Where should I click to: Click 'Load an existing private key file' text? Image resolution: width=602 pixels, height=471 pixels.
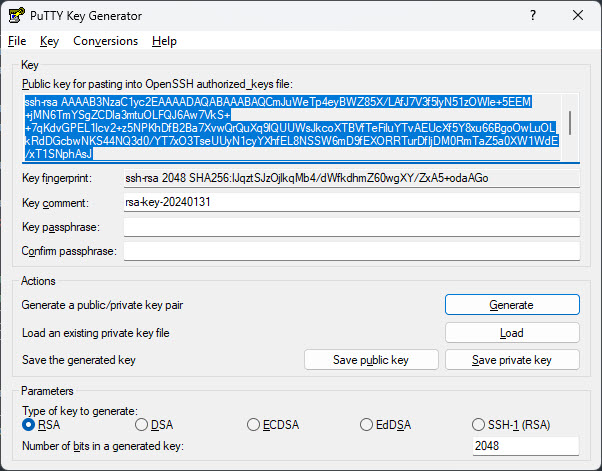pos(96,333)
